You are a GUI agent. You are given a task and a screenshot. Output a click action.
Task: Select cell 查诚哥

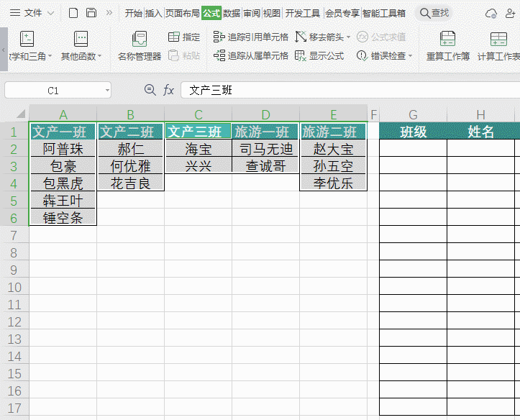(265, 166)
